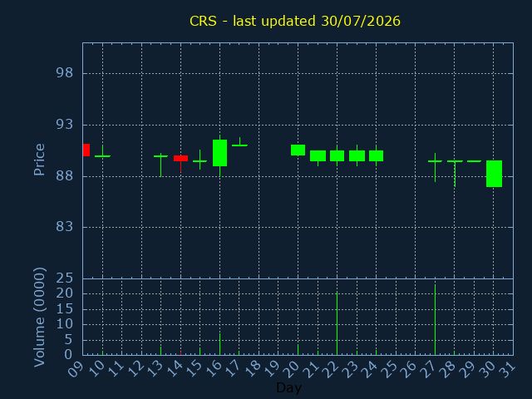
Task: Click the tallest volume bar at day 27
Action: click(435, 319)
